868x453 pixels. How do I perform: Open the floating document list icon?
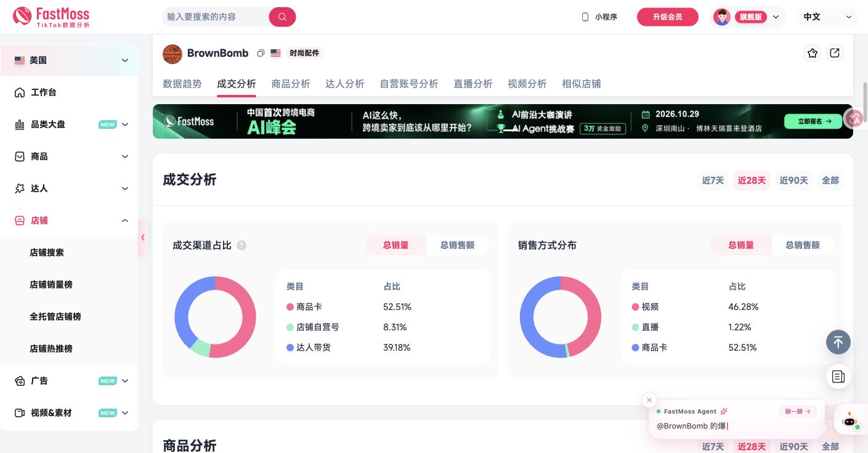pos(838,376)
